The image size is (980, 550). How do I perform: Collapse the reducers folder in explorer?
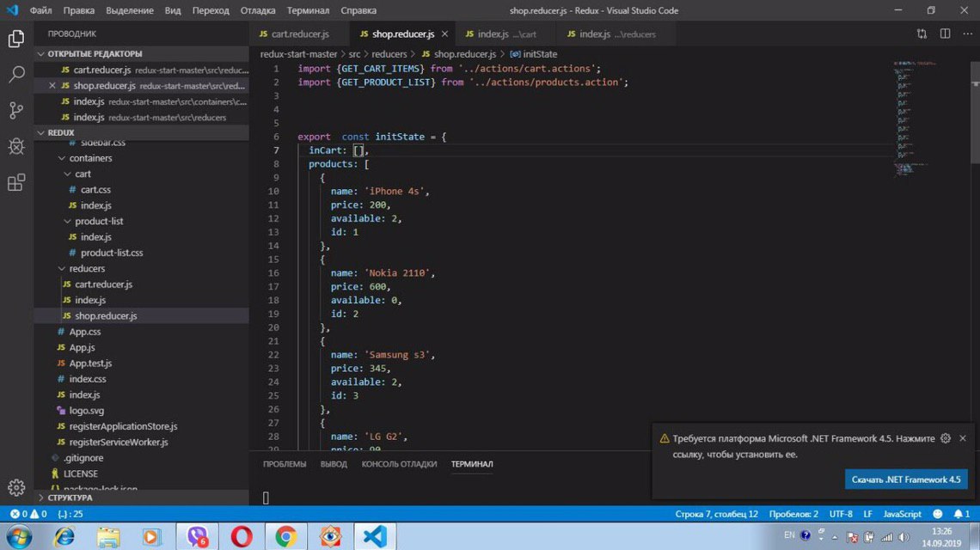coord(86,269)
